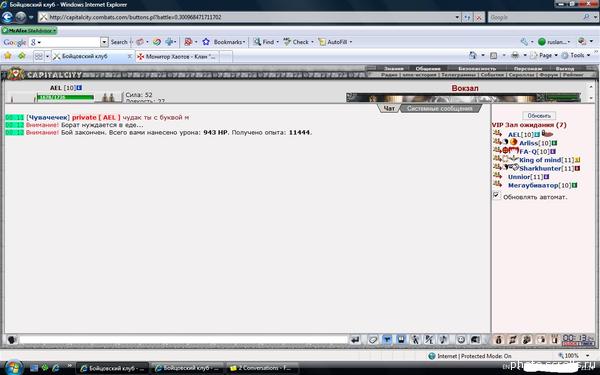Switch to the Системные сообщения tab
600x375 pixels.
tap(439, 109)
